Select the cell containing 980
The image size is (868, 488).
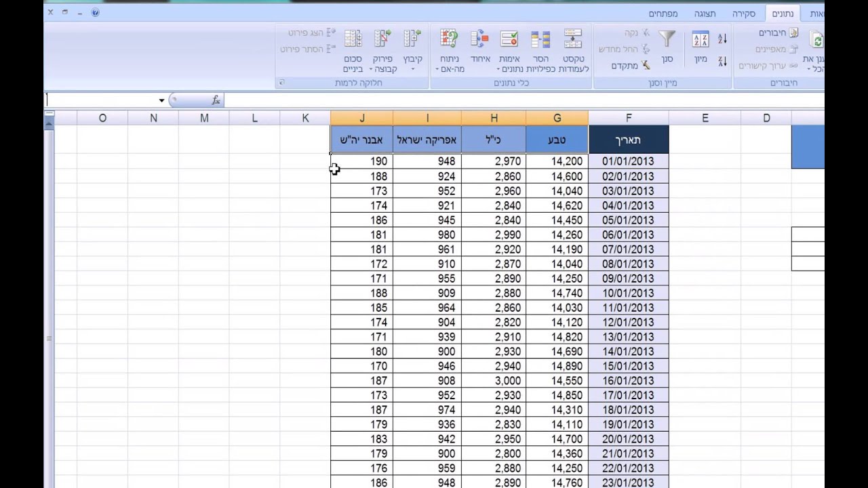click(x=427, y=235)
